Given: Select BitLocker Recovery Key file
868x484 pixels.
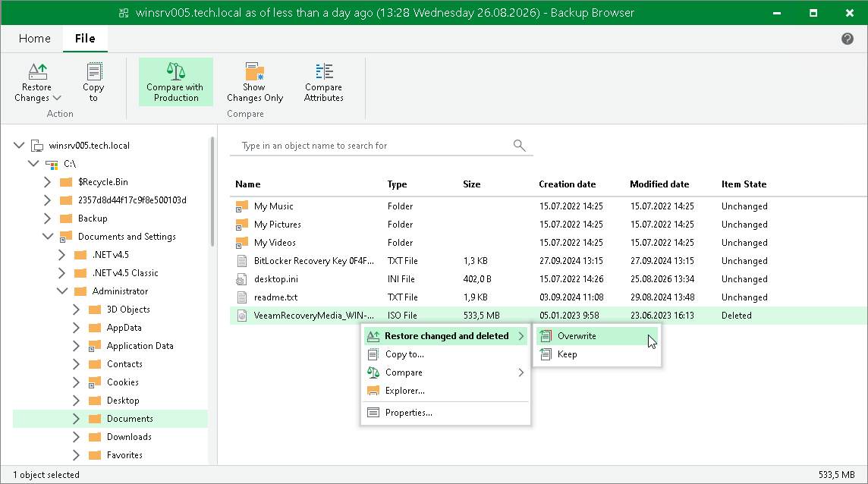Looking at the screenshot, I should pyautogui.click(x=548, y=261).
